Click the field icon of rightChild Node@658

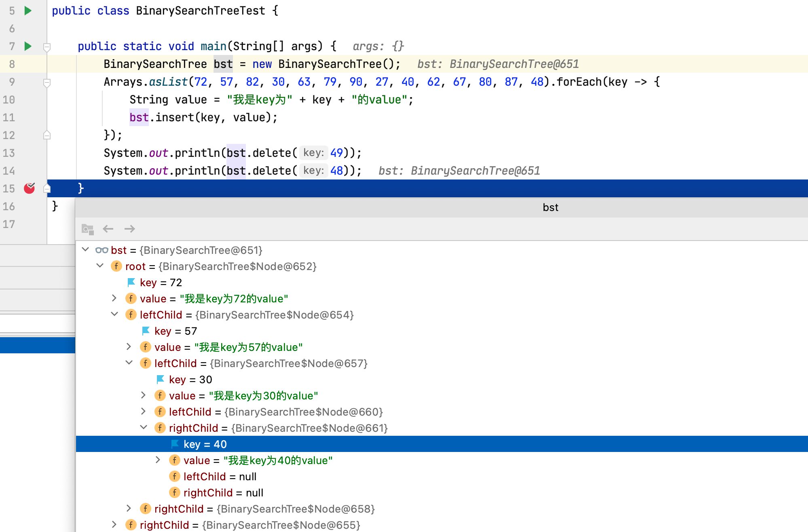(146, 509)
